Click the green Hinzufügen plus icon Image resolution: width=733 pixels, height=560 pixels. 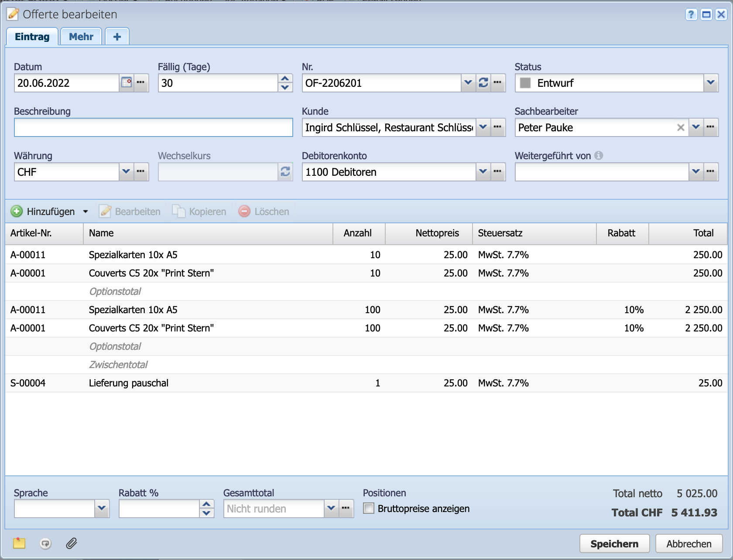coord(17,212)
